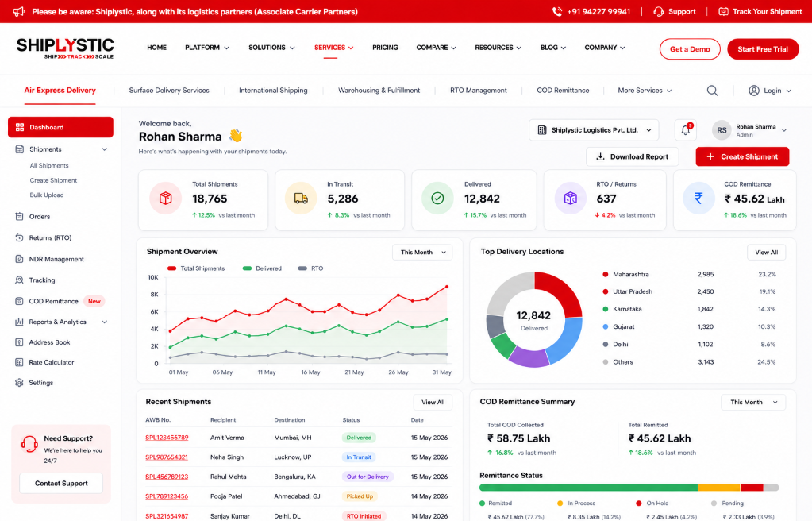The height and width of the screenshot is (521, 812).
Task: Click the megaphone announcement icon
Action: click(18, 11)
